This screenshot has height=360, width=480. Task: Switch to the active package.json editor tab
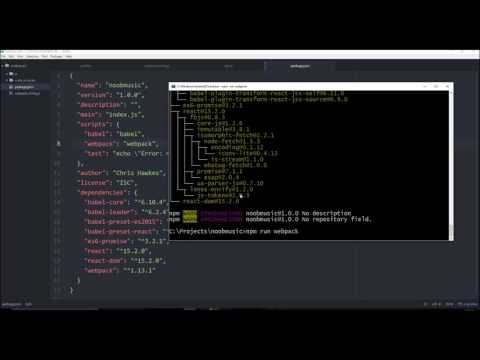[300, 66]
